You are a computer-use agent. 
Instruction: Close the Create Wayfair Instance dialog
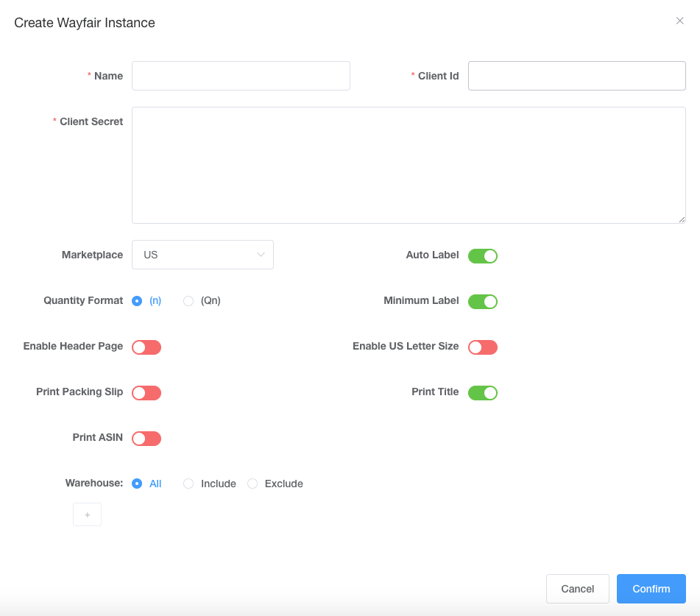pos(679,21)
